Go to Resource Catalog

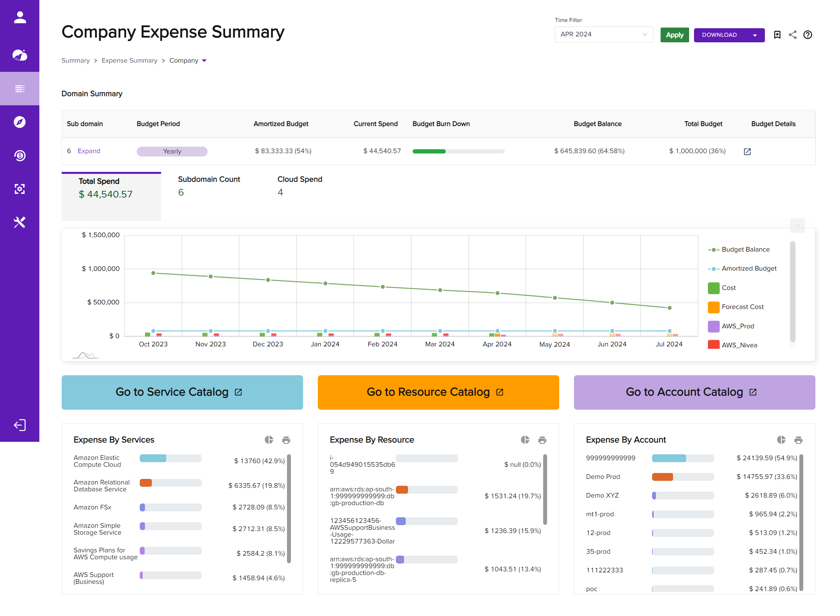tap(438, 392)
